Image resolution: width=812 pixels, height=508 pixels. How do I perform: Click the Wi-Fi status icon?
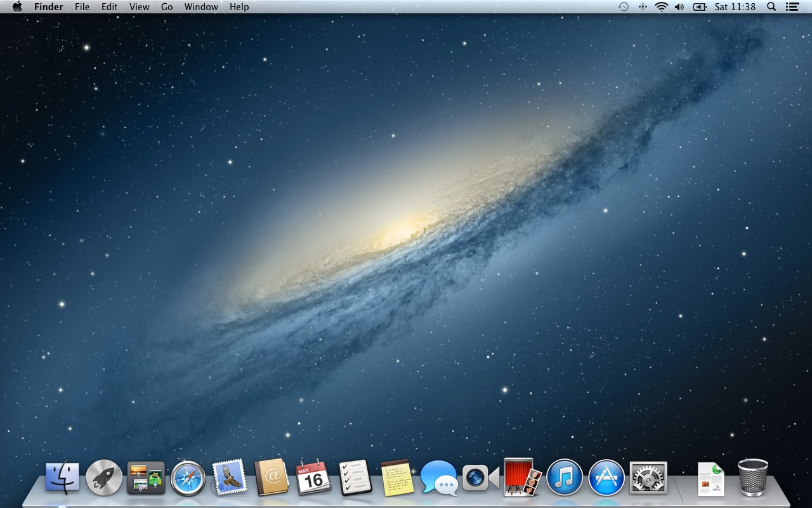click(662, 7)
